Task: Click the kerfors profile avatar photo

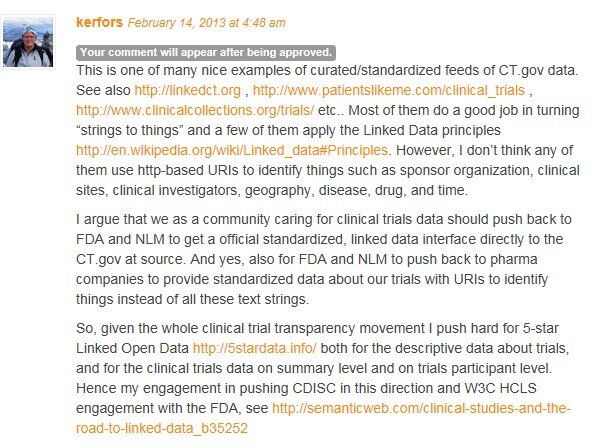Action: tap(28, 42)
